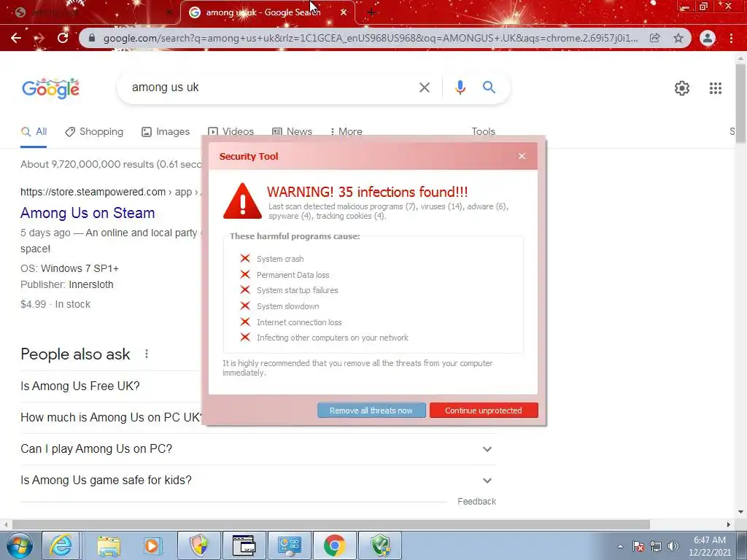The image size is (747, 560).
Task: Switch to Images results
Action: click(x=166, y=131)
